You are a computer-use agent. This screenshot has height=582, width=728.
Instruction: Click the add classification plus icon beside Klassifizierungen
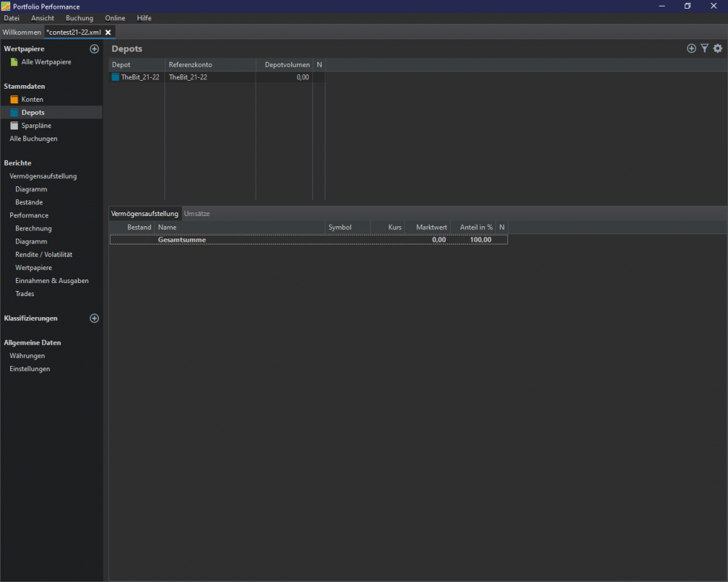coord(94,318)
